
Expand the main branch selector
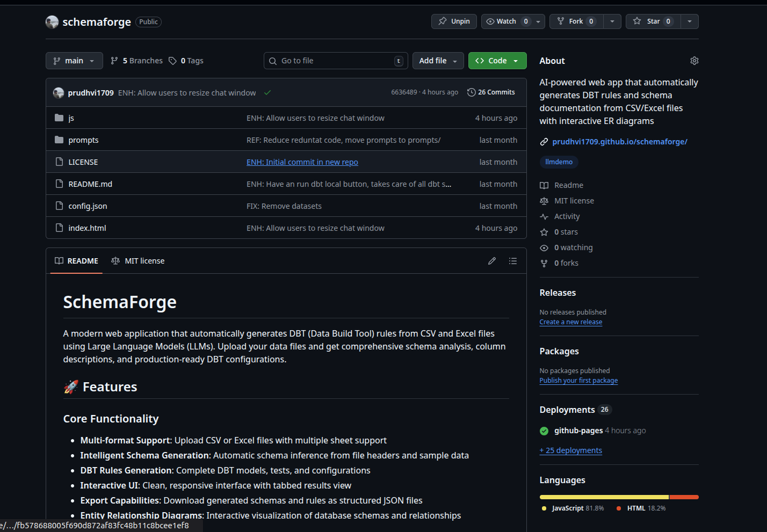click(74, 61)
